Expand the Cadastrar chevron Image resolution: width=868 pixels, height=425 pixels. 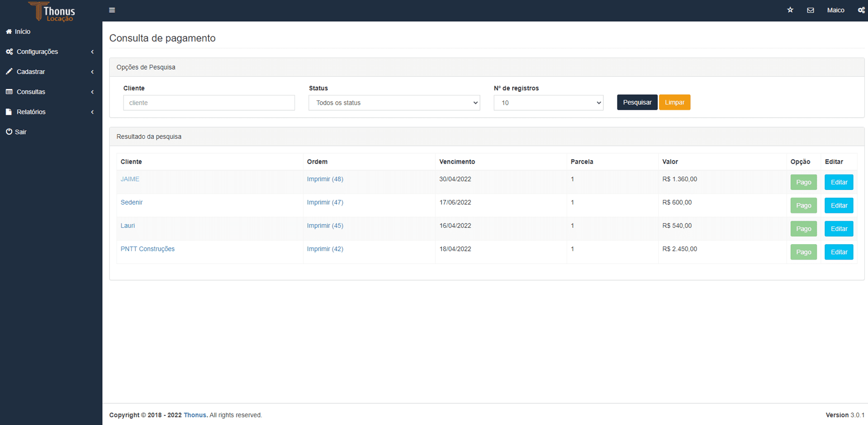[x=92, y=72]
